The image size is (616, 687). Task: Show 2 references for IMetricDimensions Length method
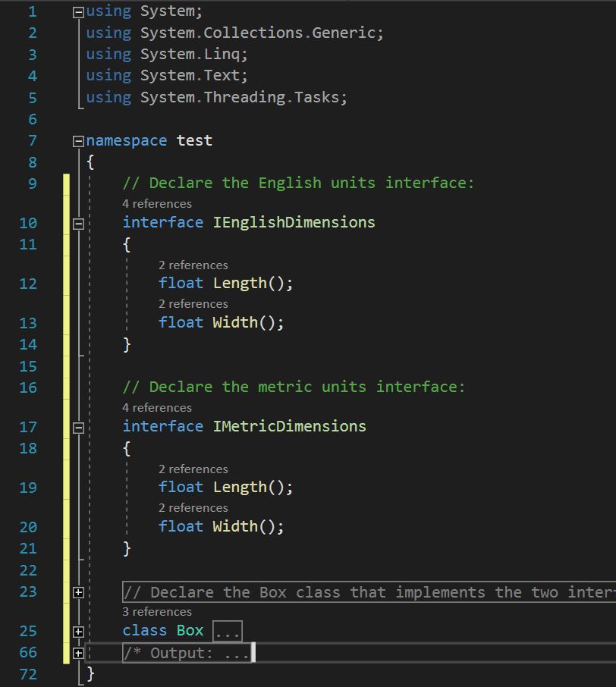pos(193,469)
